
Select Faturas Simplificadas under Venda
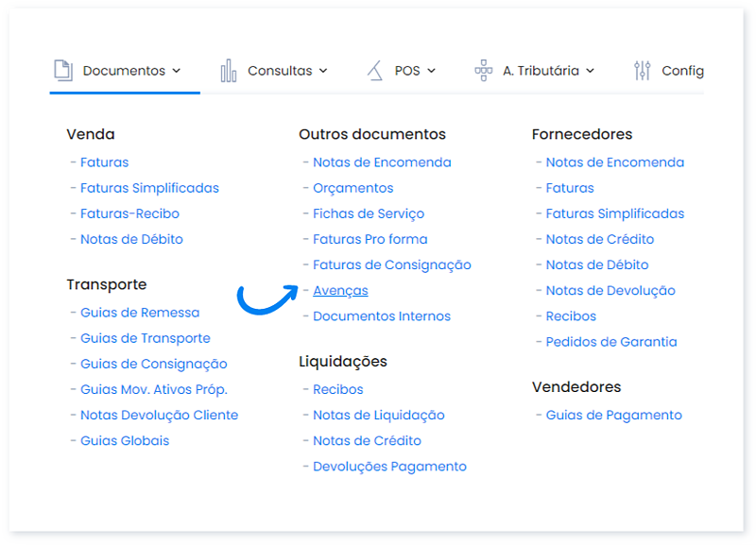(x=149, y=188)
